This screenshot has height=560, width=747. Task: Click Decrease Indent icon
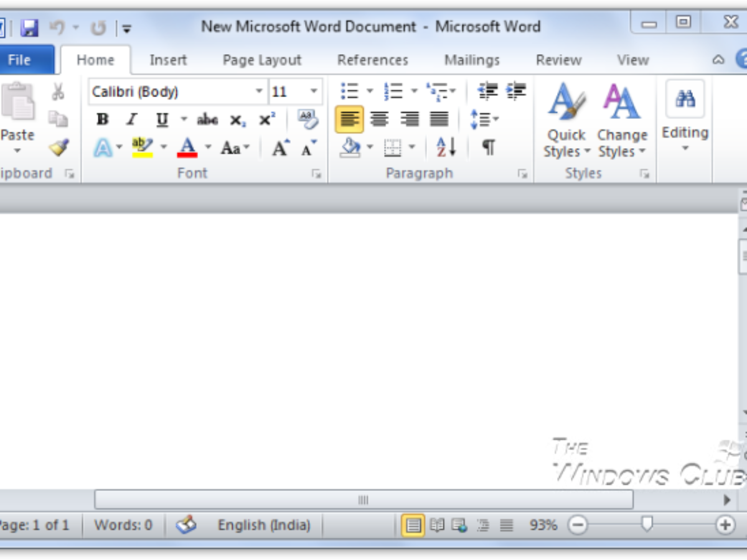tap(487, 91)
